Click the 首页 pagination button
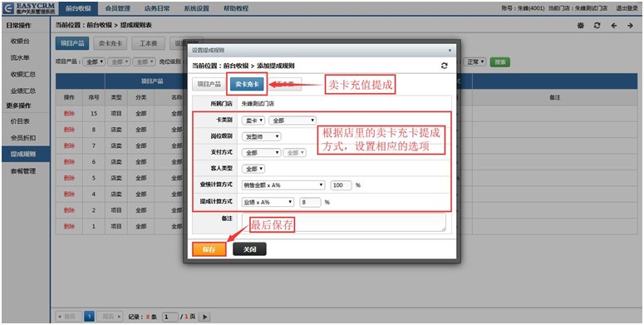644x325 pixels. click(69, 317)
